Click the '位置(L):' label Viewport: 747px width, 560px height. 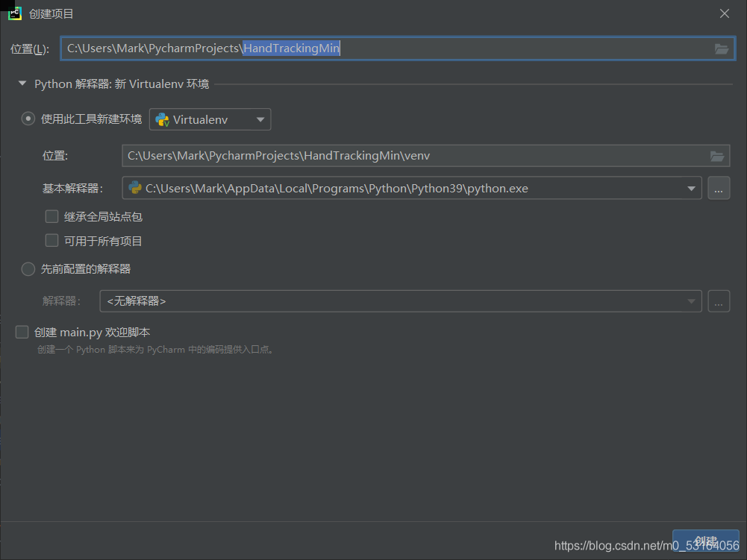[x=30, y=49]
